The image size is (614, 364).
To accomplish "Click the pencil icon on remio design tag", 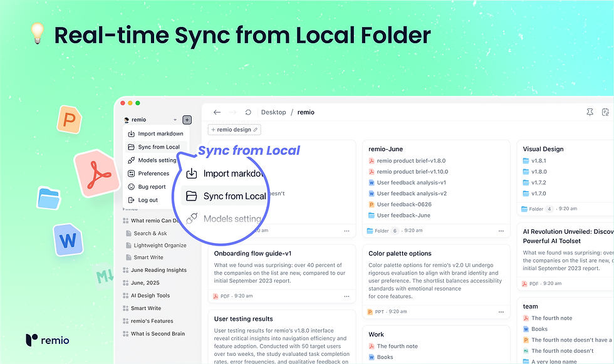I will (256, 130).
